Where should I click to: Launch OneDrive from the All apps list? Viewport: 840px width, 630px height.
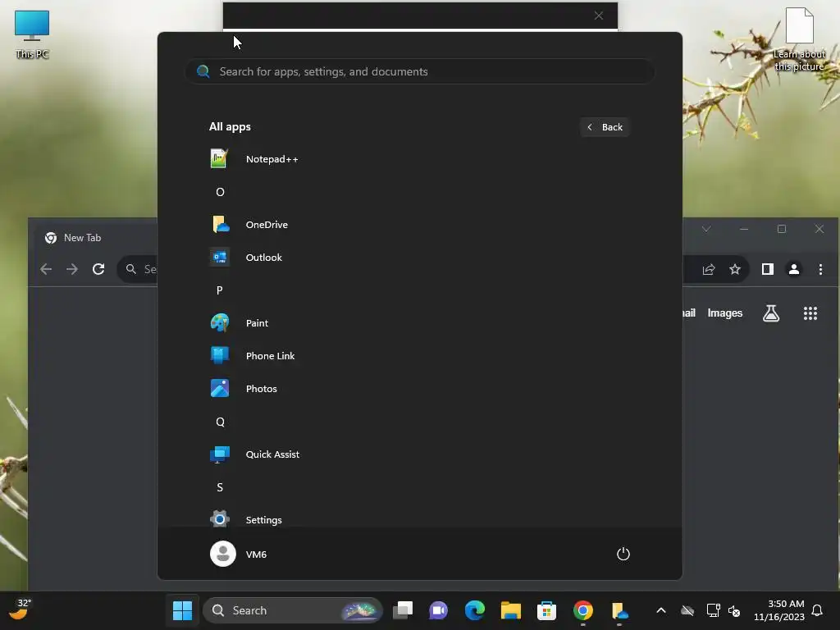419,225
